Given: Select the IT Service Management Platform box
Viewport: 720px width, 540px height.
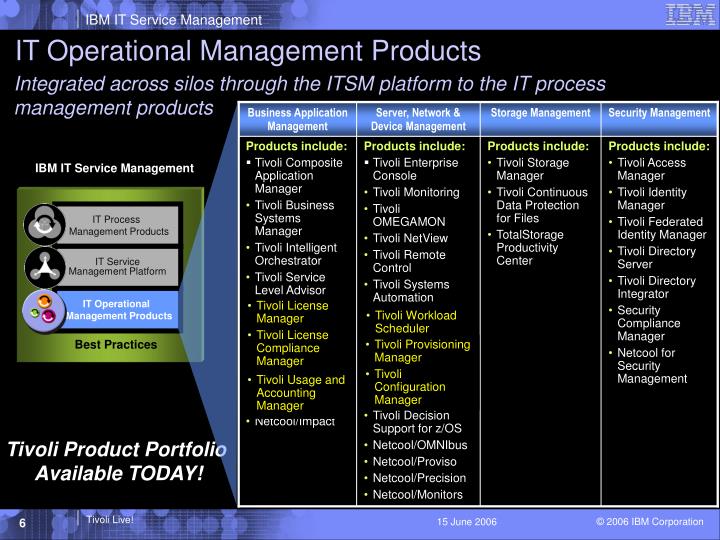Looking at the screenshot, I should click(118, 266).
